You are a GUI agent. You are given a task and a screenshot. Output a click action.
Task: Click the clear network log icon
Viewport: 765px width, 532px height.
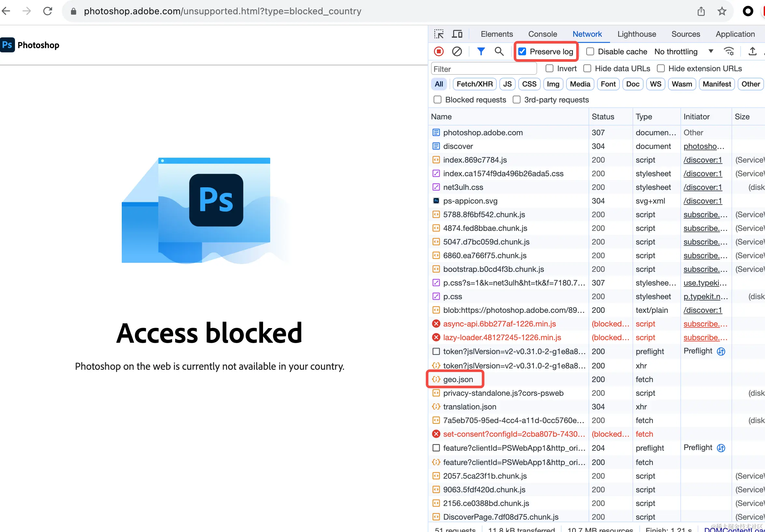pyautogui.click(x=457, y=51)
